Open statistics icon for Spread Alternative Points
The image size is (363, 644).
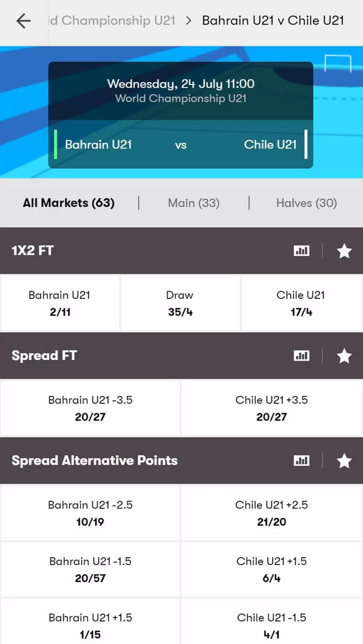301,461
